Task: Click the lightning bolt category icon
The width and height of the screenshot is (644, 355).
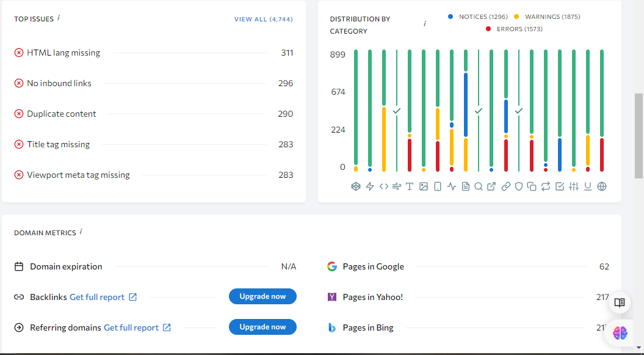Action: point(369,186)
